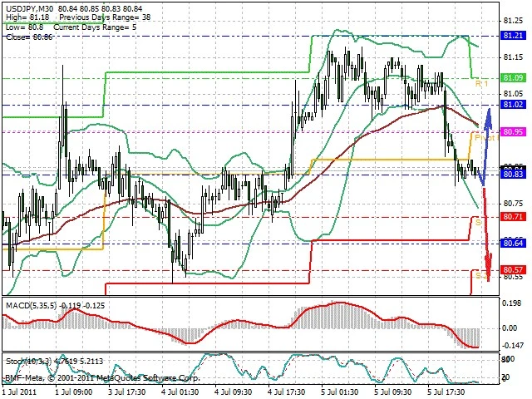Select the red 80.57 price tag
This screenshot has height=399, width=532.
[514, 270]
